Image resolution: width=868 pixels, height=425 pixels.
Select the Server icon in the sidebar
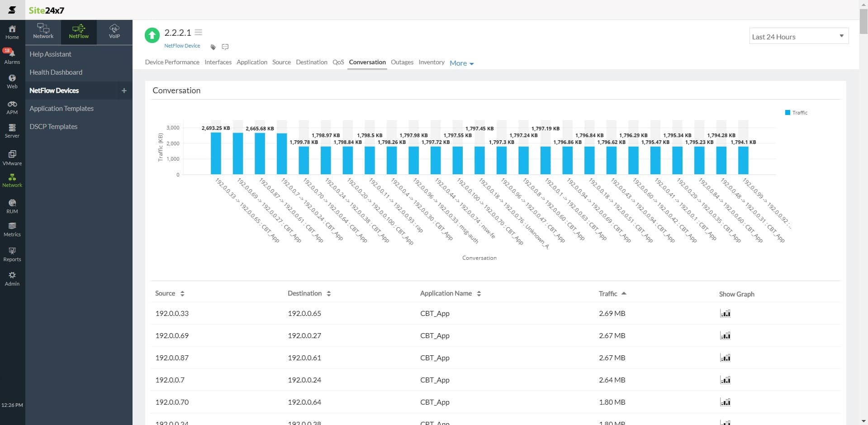pos(12,131)
